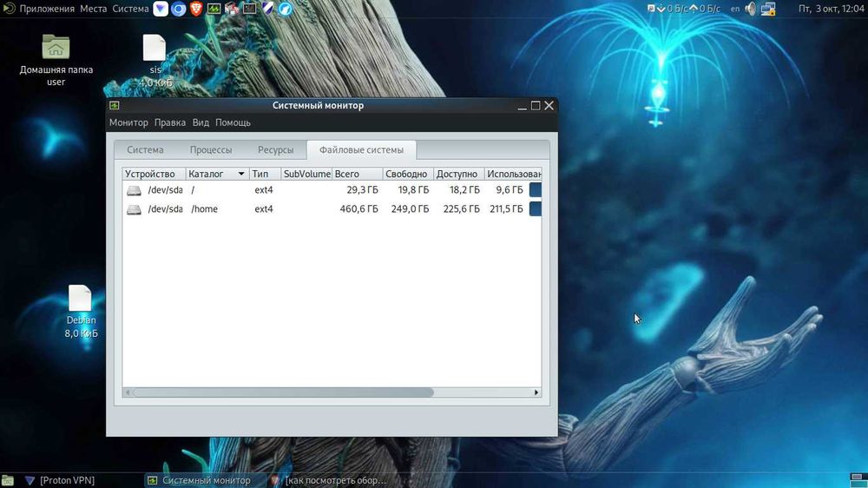The width and height of the screenshot is (868, 488).
Task: Click the 211,5 ГБ used cell
Action: coord(506,208)
